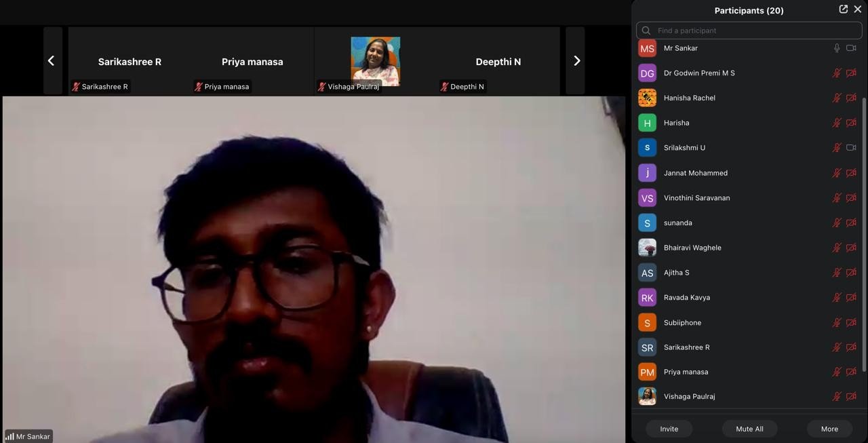The image size is (868, 443).
Task: Select Subiiphone in participants list
Action: coord(749,322)
